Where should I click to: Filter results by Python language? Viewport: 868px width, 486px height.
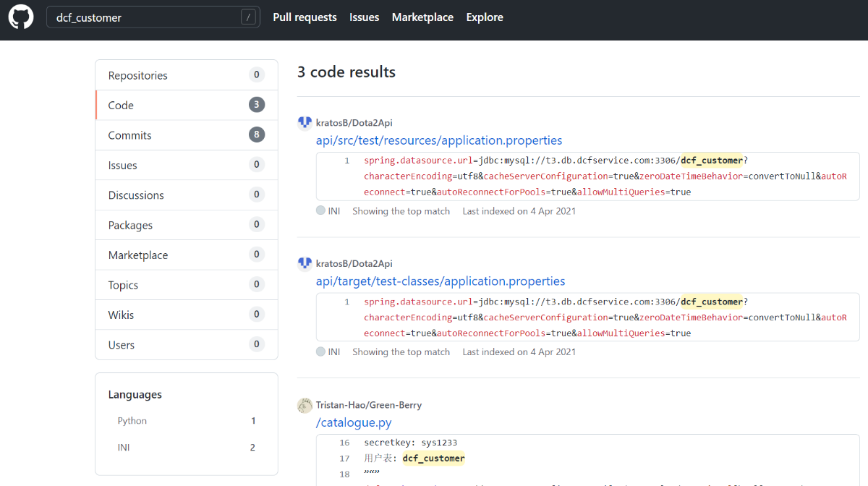point(132,421)
